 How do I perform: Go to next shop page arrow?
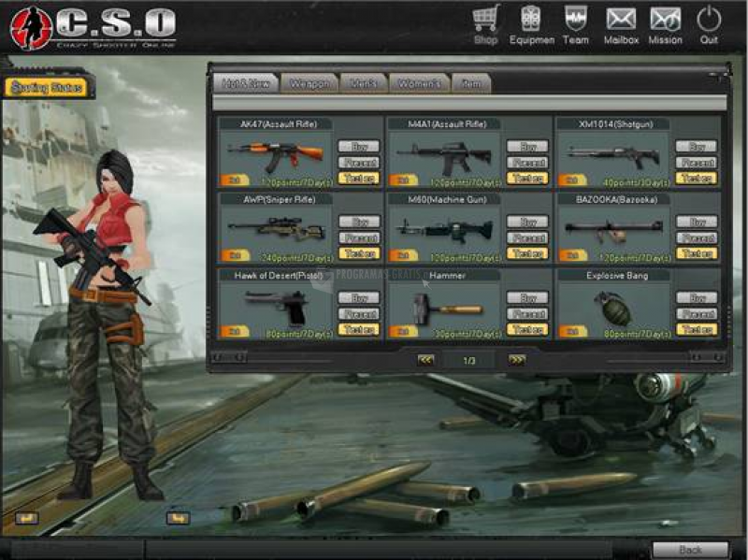[x=517, y=360]
